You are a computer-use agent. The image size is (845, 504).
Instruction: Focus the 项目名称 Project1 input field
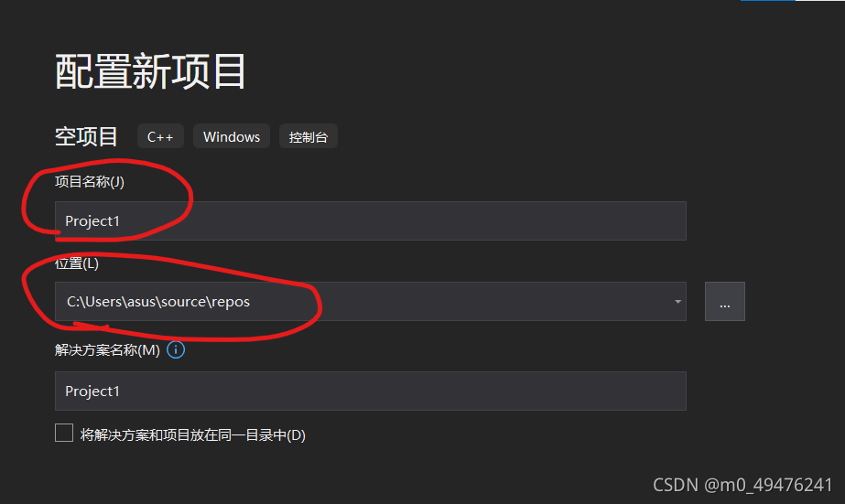(370, 220)
